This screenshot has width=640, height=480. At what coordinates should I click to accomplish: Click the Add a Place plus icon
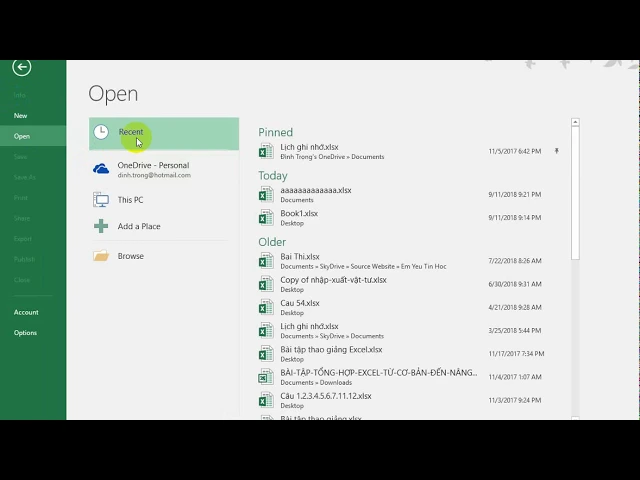(x=101, y=226)
